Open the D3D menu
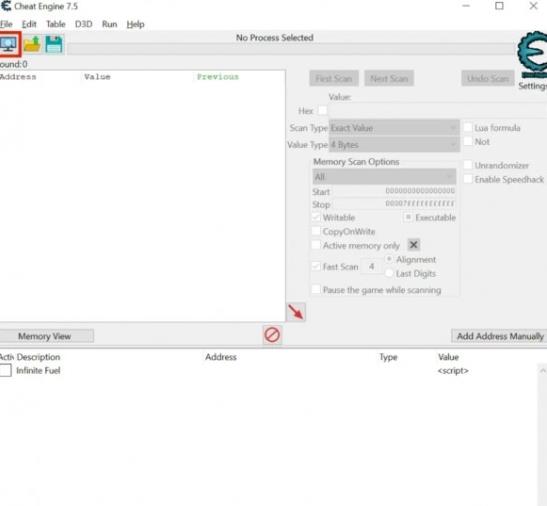Image resolution: width=547 pixels, height=506 pixels. coord(84,24)
